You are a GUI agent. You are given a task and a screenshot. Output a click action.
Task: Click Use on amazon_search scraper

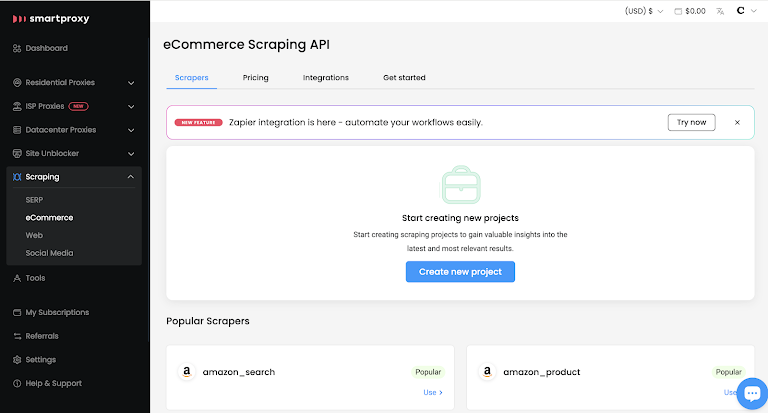tap(432, 392)
